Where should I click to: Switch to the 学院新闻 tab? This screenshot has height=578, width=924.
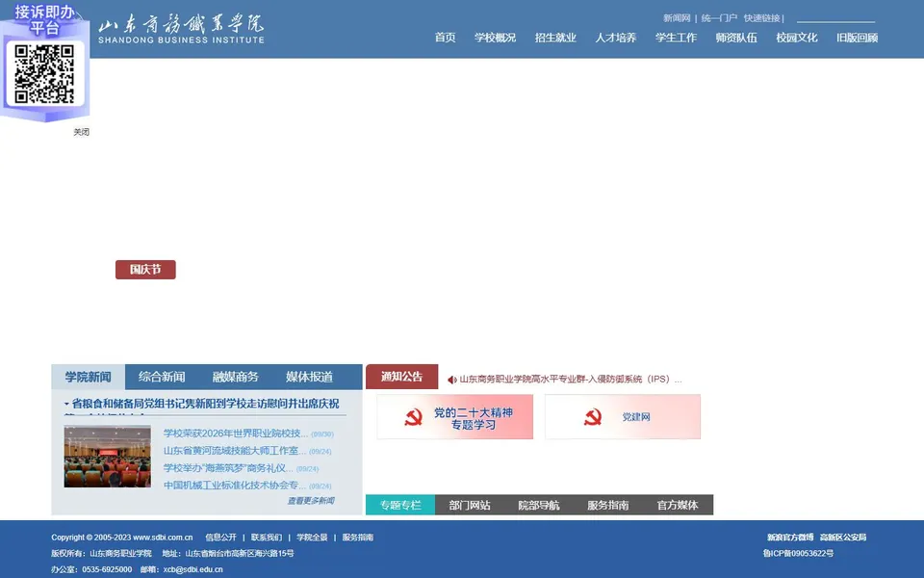pyautogui.click(x=88, y=377)
